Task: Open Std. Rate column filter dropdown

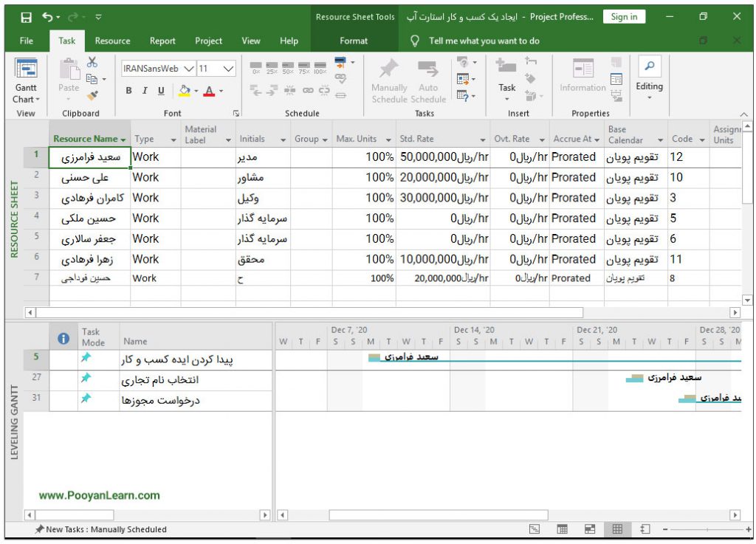Action: tap(483, 140)
